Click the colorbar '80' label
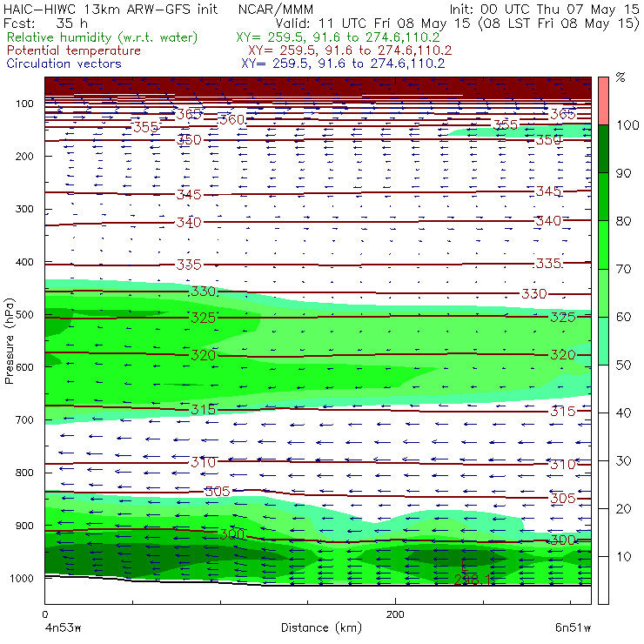 [623, 221]
